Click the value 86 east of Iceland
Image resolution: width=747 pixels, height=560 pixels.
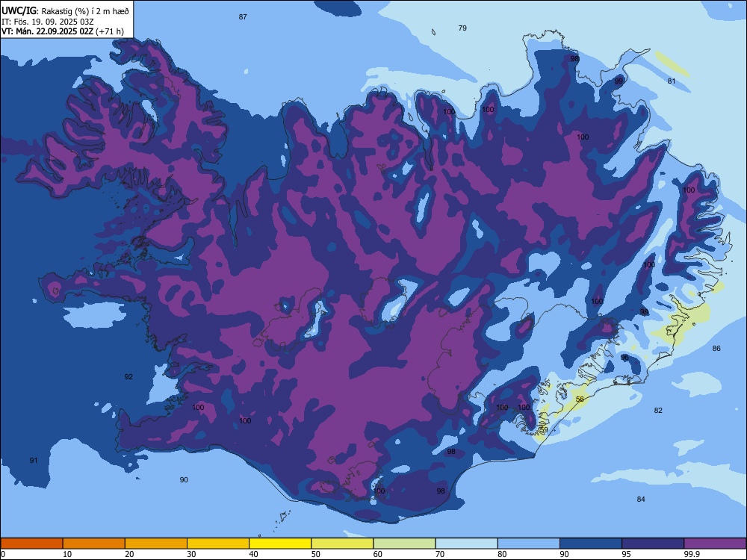click(716, 349)
